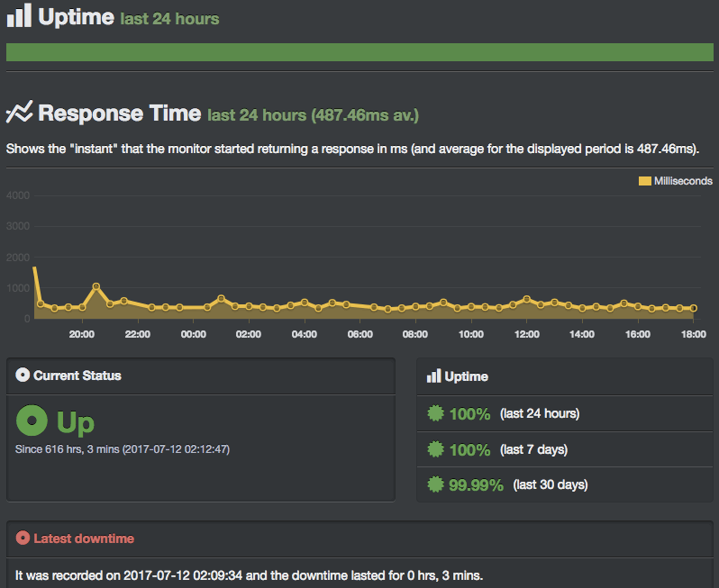Click the green Up status circle icon
The width and height of the screenshot is (719, 588).
[x=32, y=421]
